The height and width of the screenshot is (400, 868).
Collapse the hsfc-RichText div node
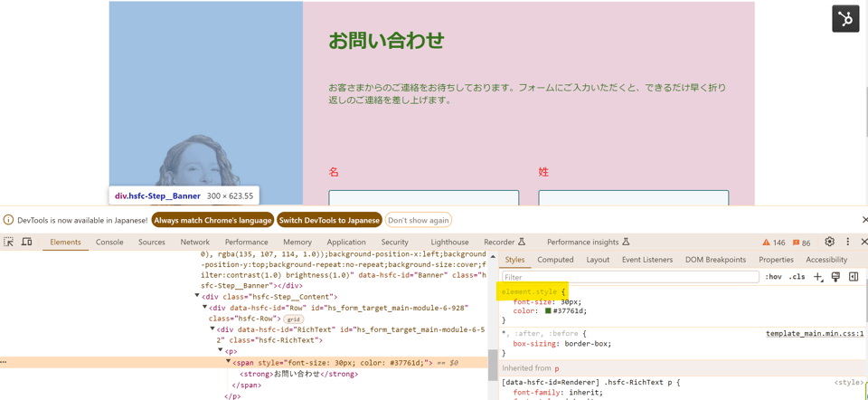[212, 329]
